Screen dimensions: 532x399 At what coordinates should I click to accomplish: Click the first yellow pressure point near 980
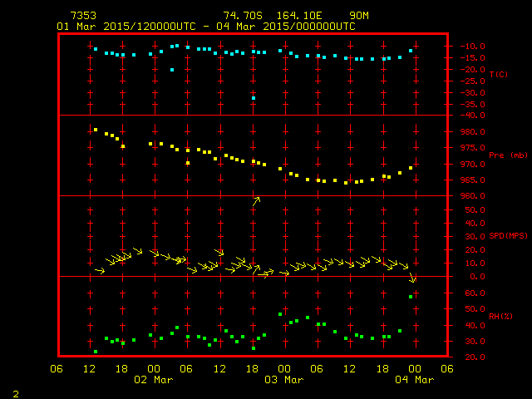pyautogui.click(x=96, y=130)
